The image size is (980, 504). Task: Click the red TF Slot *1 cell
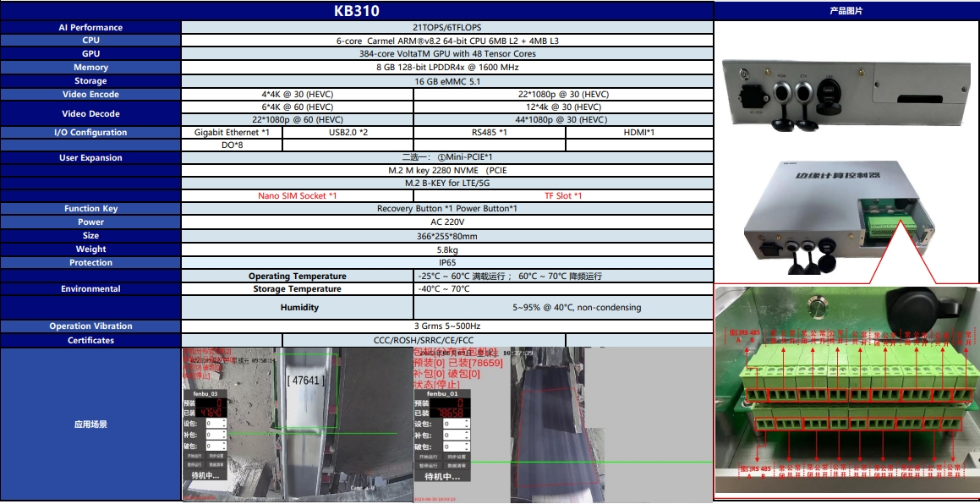(x=563, y=195)
